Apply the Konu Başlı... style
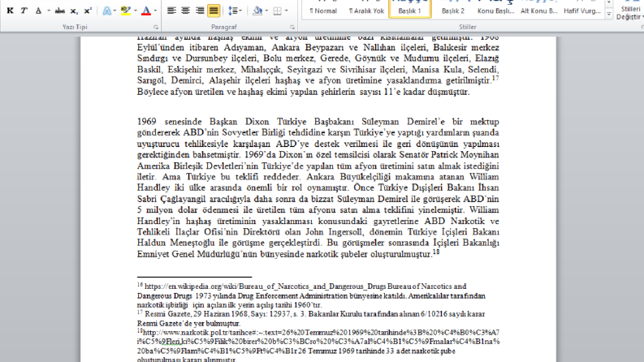This screenshot has width=644, height=362. pos(495,8)
